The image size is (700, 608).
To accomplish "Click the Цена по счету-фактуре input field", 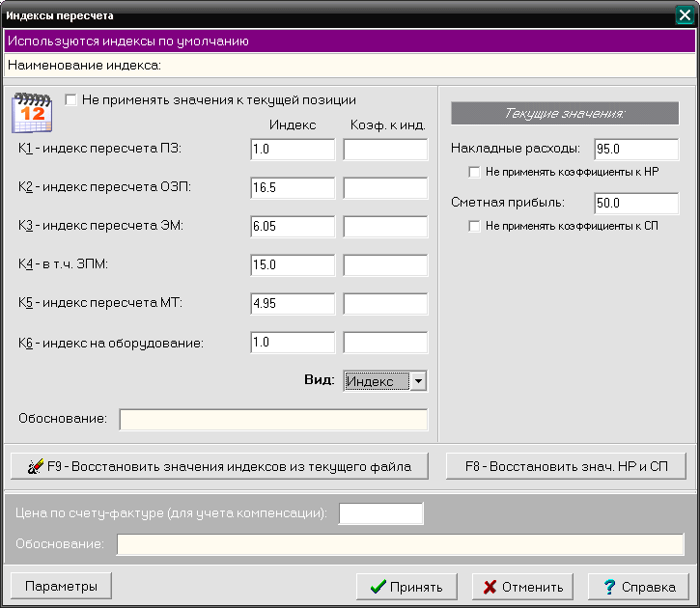I will (x=380, y=513).
